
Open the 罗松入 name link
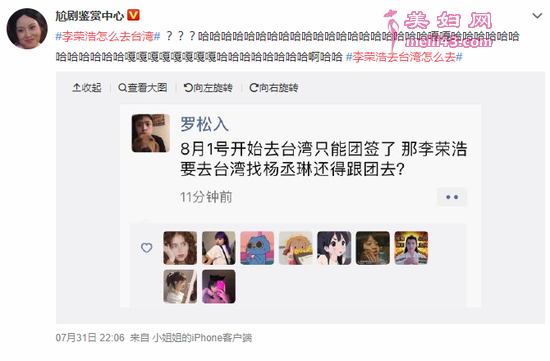[204, 124]
